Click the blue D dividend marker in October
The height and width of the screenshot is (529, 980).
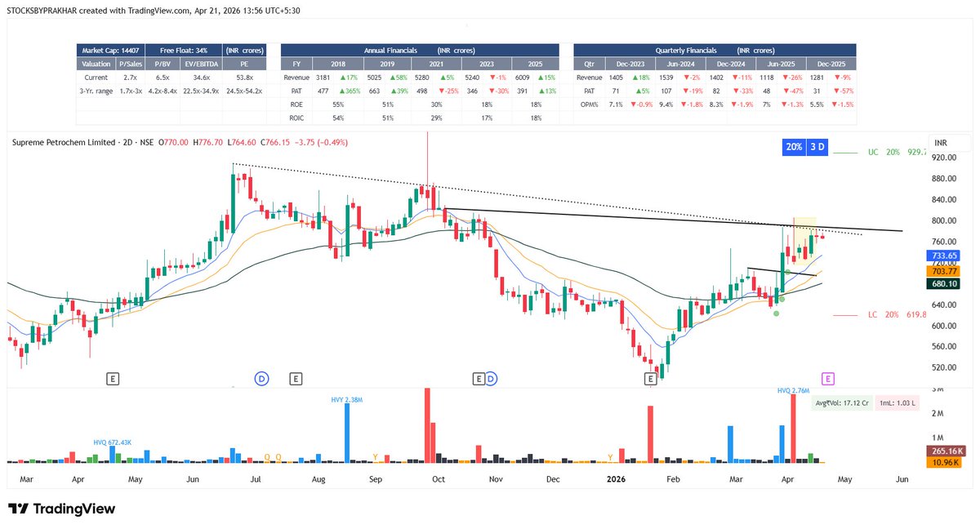(x=491, y=378)
